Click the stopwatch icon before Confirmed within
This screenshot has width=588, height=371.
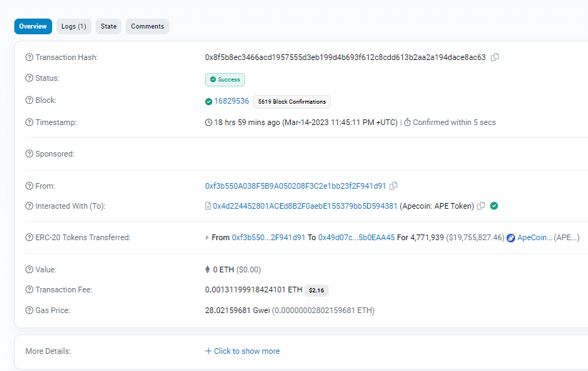[x=407, y=122]
